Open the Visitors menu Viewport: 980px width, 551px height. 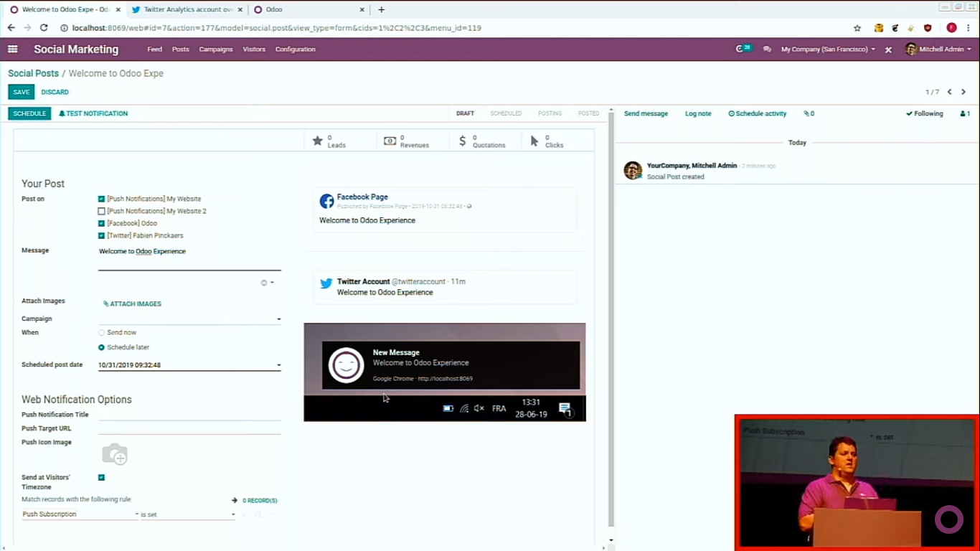254,50
